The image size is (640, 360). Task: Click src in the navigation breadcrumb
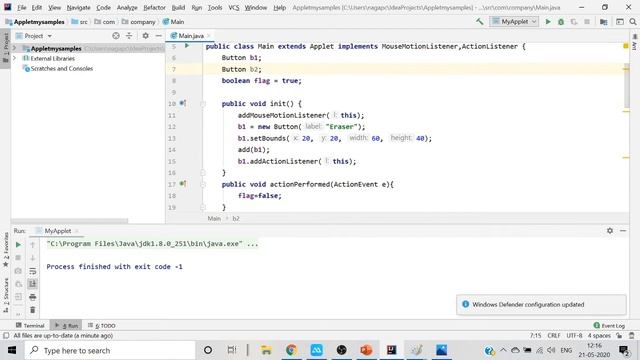[x=80, y=22]
